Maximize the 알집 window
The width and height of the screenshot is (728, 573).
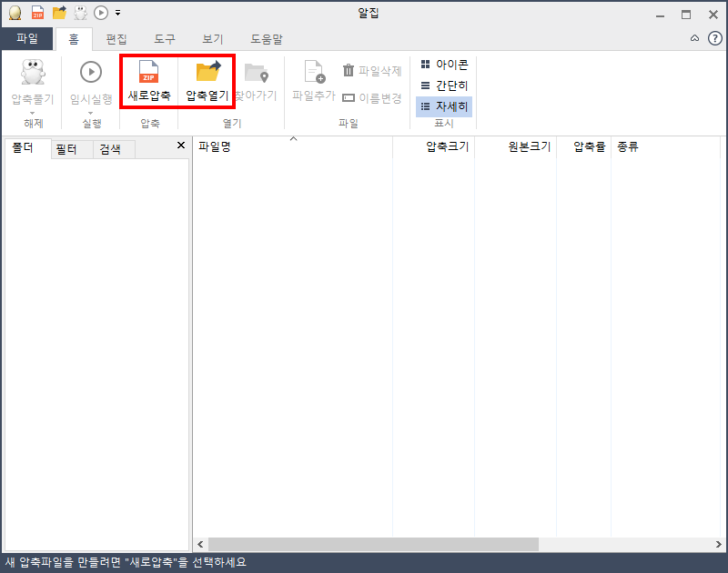[686, 15]
